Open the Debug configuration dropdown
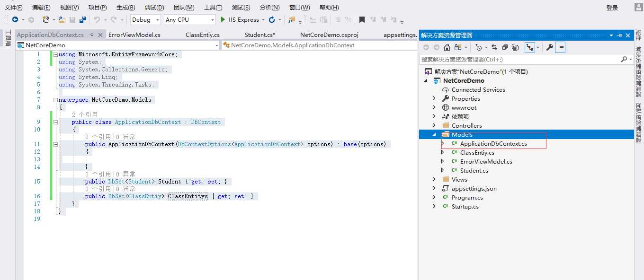The height and width of the screenshot is (280, 644). coord(145,20)
